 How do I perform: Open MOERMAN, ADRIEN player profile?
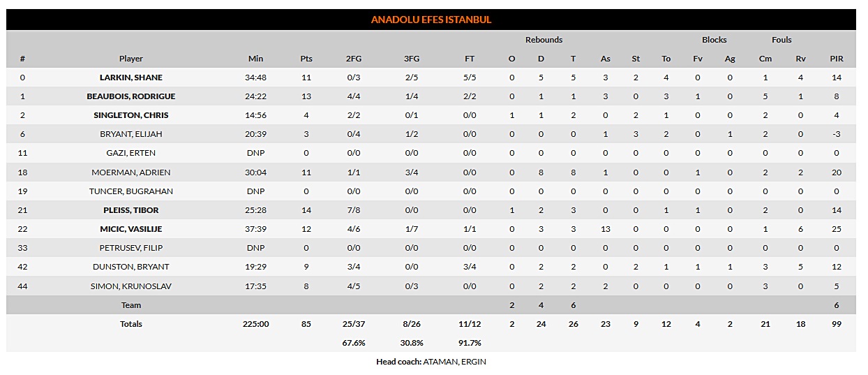pos(131,172)
